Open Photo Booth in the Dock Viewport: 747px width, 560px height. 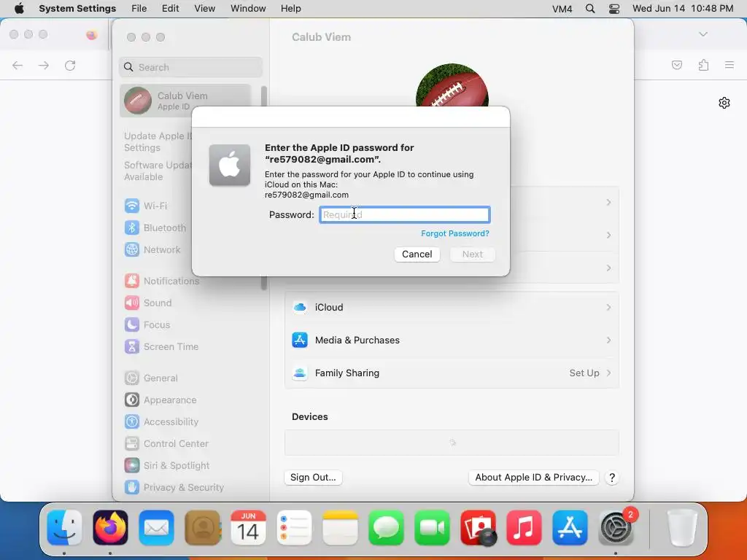click(478, 528)
